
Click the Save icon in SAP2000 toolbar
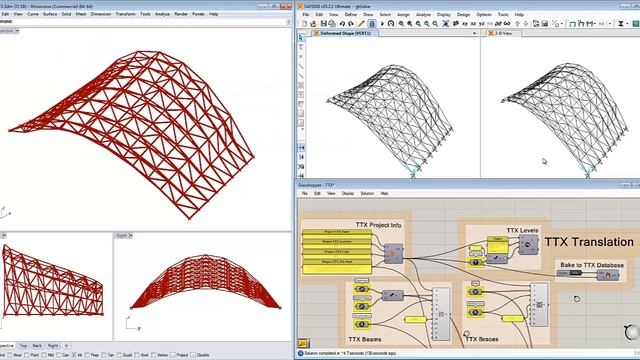[324, 24]
